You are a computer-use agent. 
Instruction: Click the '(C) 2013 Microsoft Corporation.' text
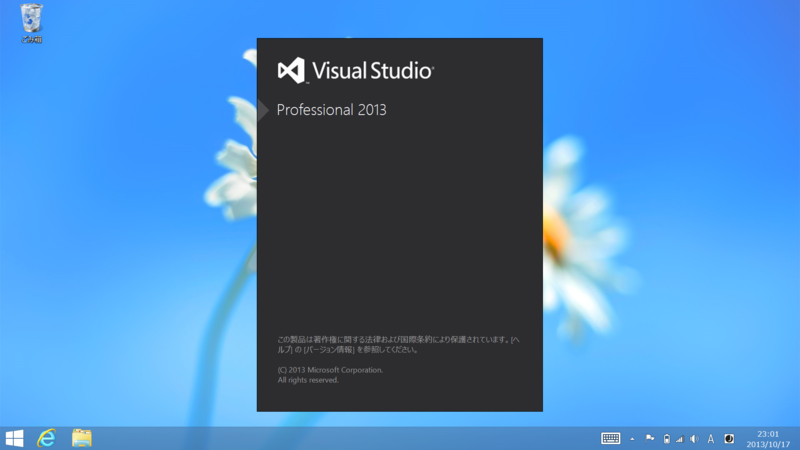[330, 370]
